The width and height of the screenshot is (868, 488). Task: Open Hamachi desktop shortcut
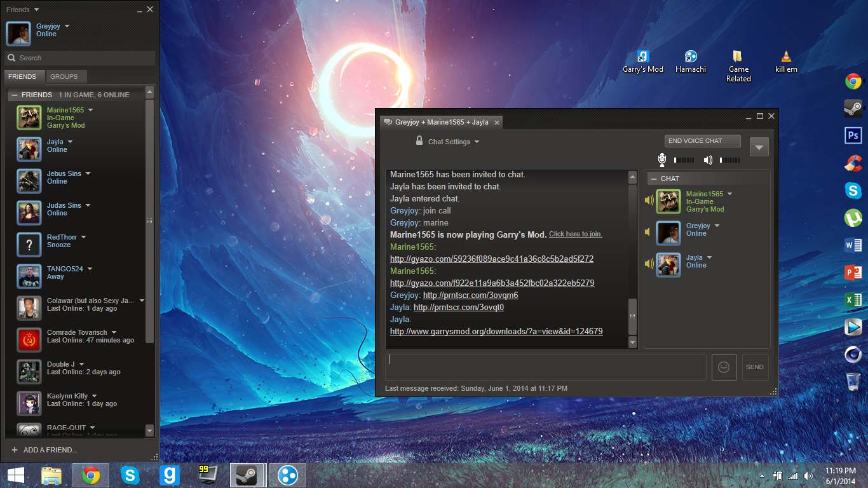pos(691,62)
